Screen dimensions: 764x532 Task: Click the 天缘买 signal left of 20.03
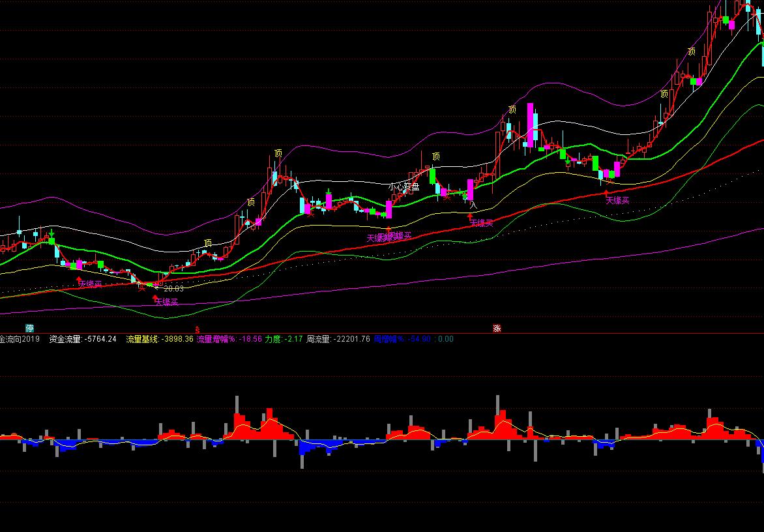[90, 284]
